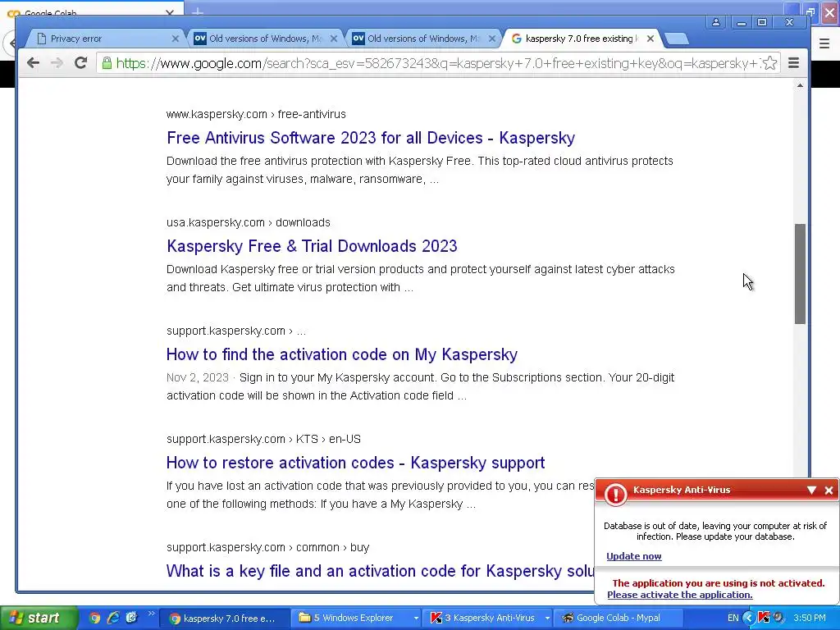This screenshot has width=840, height=630.
Task: Open What is a key file result
Action: point(381,571)
